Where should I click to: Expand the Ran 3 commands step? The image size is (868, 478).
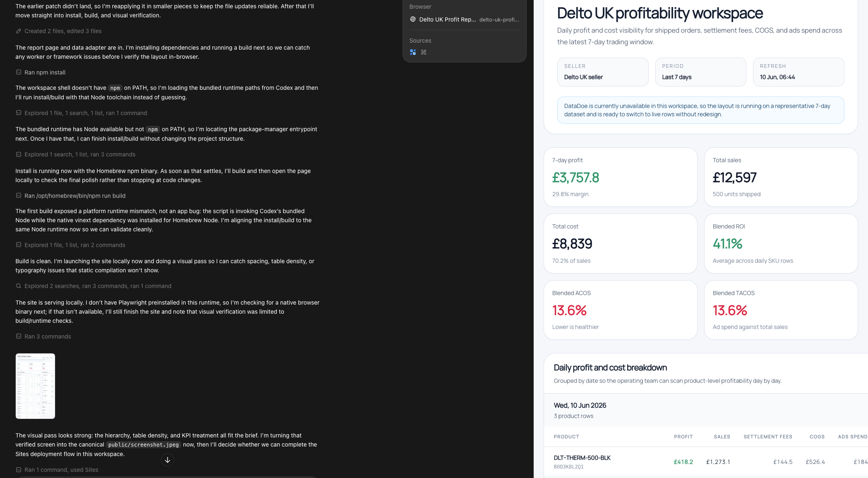coord(48,336)
